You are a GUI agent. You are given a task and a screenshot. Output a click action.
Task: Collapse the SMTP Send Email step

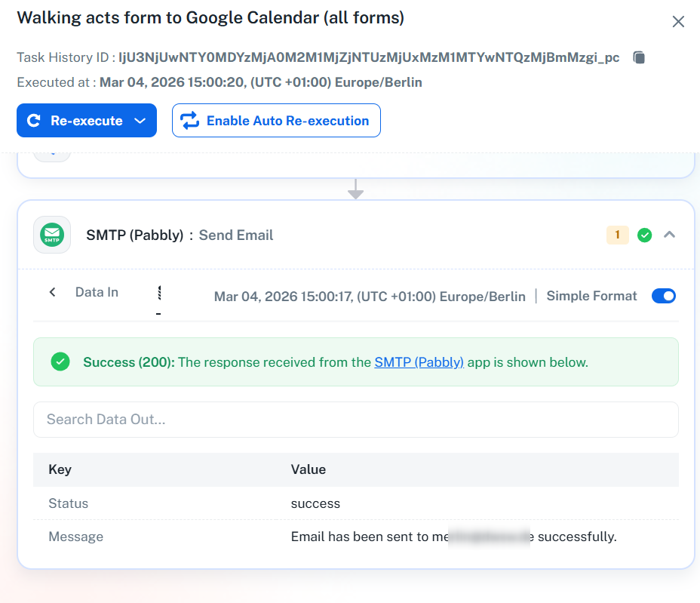(669, 235)
